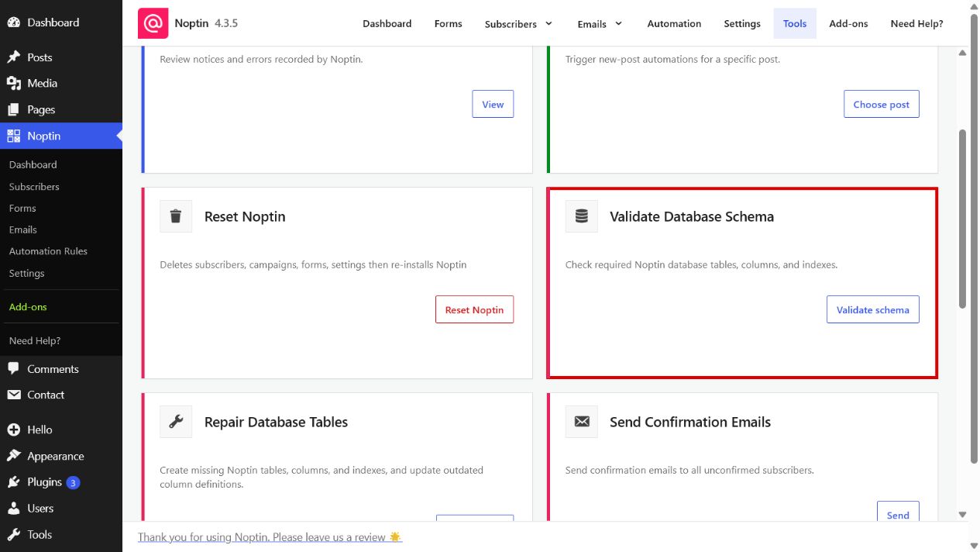Click the Validate schema button

[x=873, y=309]
